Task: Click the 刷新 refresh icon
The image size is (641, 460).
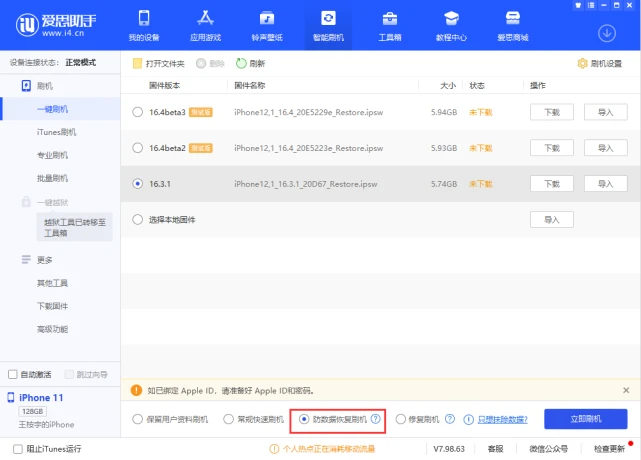Action: click(241, 63)
